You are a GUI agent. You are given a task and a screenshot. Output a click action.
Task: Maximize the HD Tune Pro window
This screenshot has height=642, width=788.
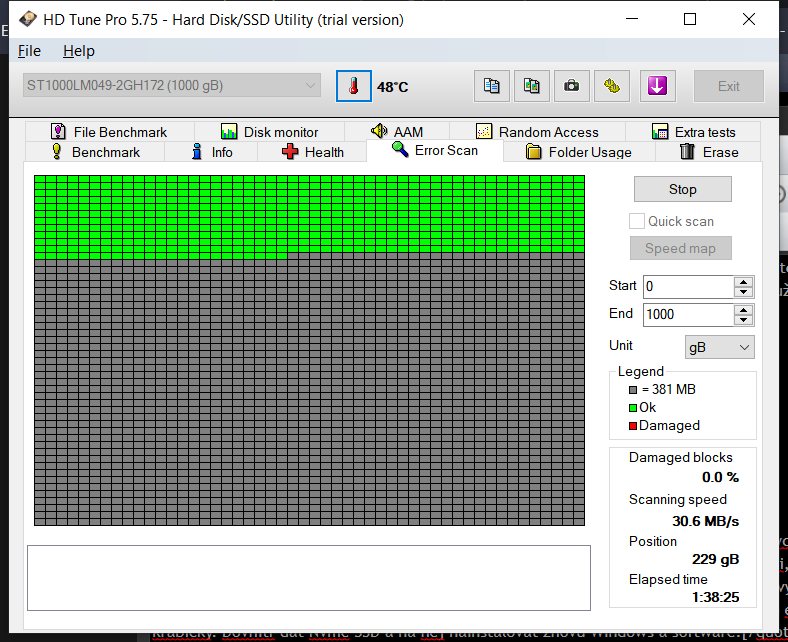tap(690, 19)
